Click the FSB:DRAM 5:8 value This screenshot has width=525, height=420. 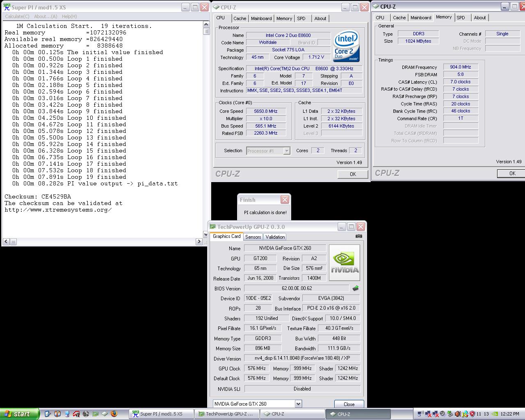(x=461, y=74)
